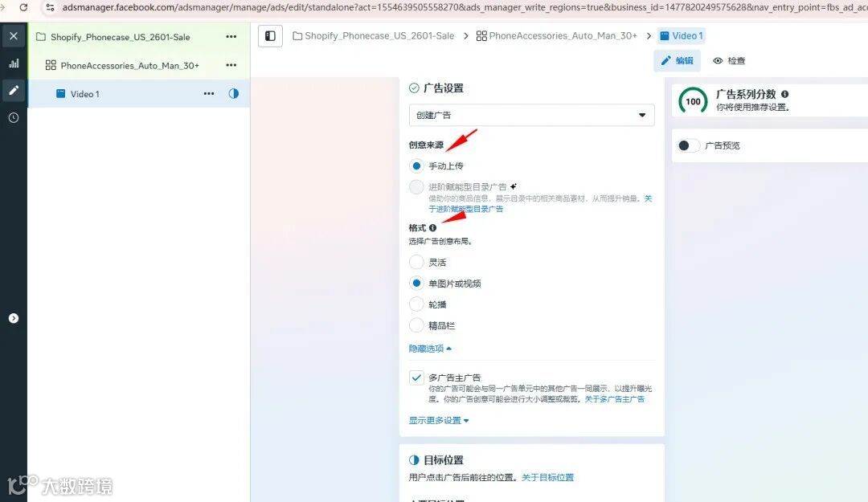Switch to the 检查 review tab
This screenshot has width=868, height=502.
pyautogui.click(x=729, y=61)
